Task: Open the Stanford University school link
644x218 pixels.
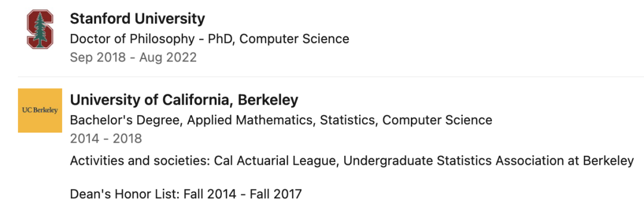Action: (137, 19)
